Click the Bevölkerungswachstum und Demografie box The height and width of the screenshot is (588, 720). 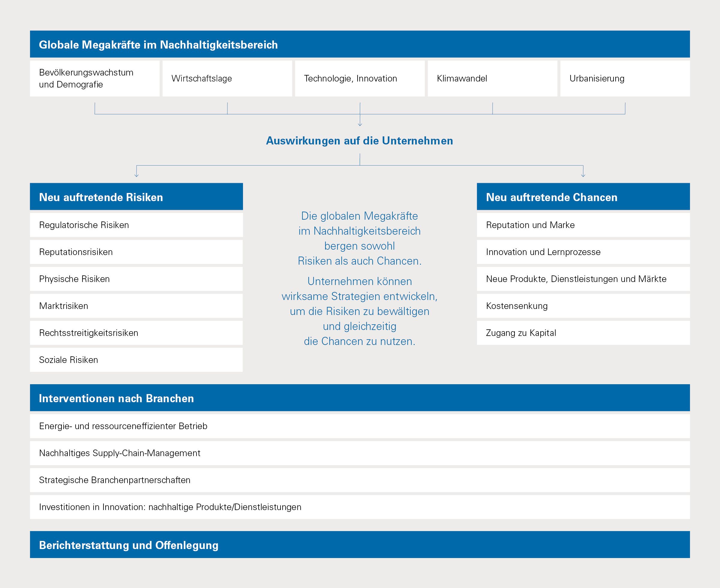tap(94, 79)
